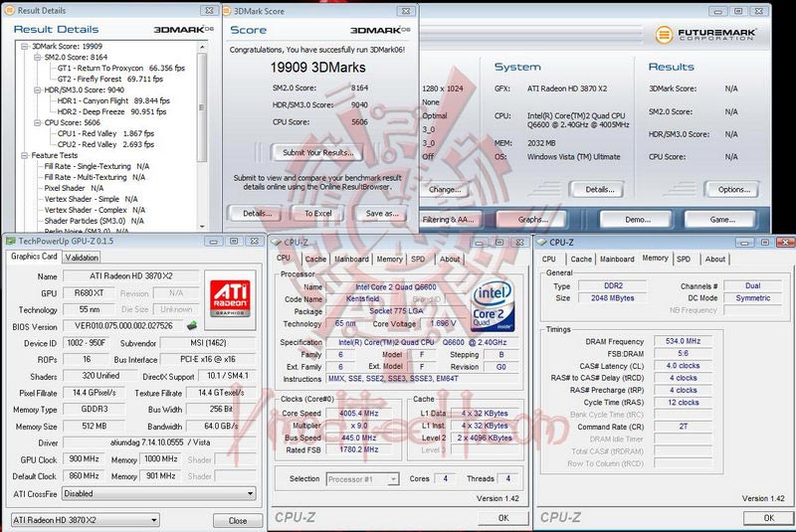Click the GPU-Z title bar icon

pos(11,242)
